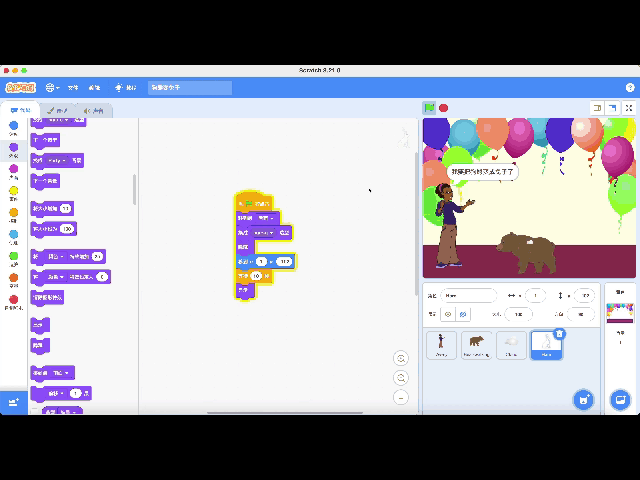Screen dimensions: 640x480
Task: Click the x value in the blue go-to block
Action: click(x=261, y=262)
